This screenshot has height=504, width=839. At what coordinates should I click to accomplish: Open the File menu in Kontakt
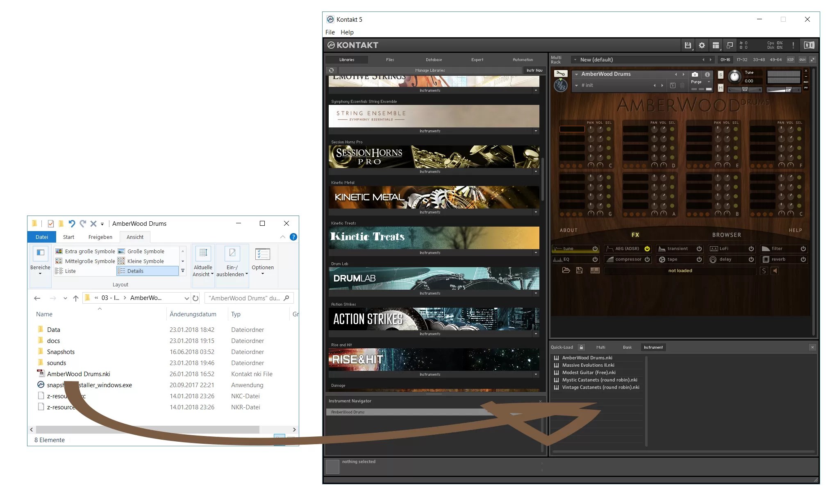pos(330,32)
